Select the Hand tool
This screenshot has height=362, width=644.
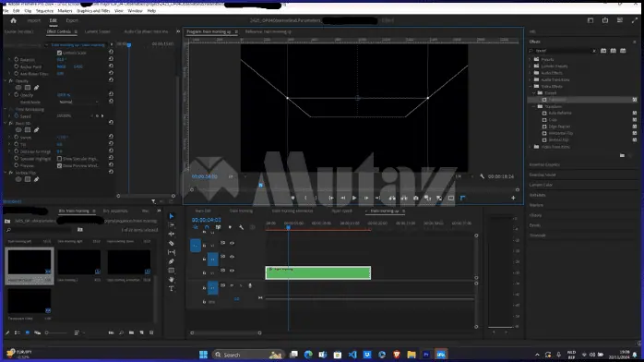172,280
